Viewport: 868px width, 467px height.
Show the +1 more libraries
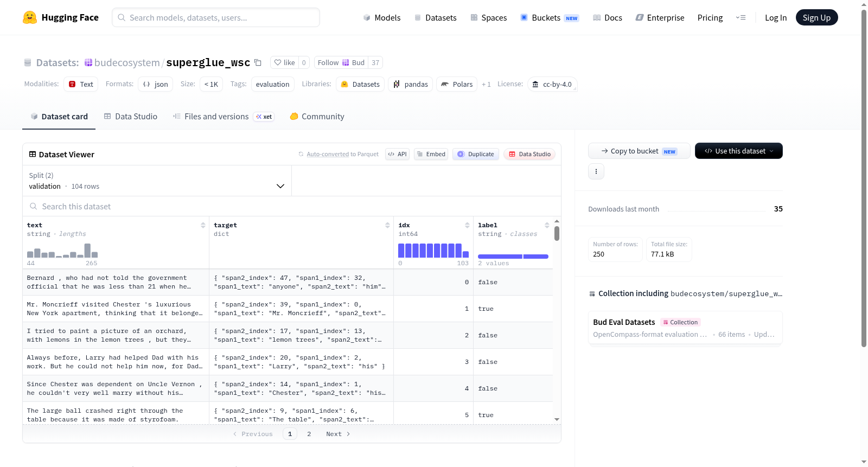click(x=486, y=84)
